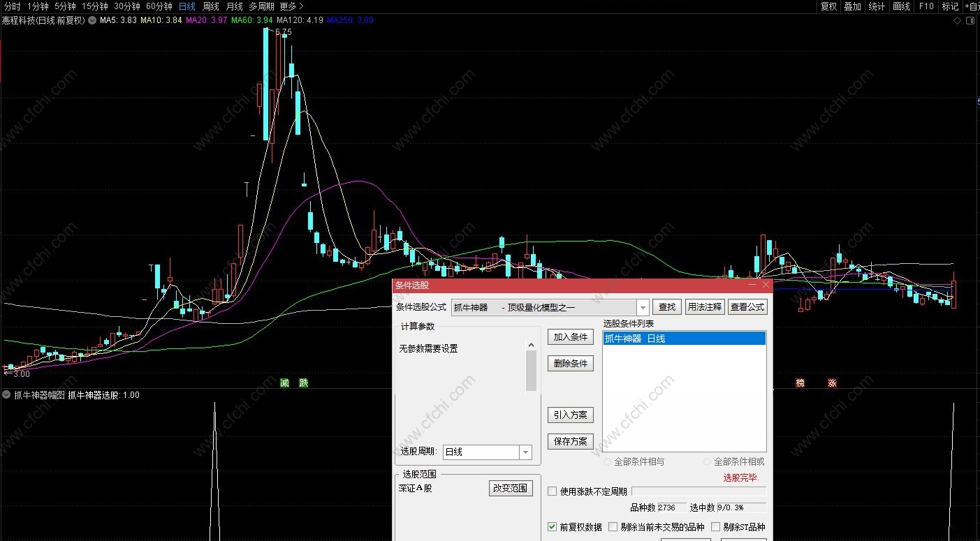Click MA60: 3.94 indicator label
The width and height of the screenshot is (980, 541).
point(252,20)
